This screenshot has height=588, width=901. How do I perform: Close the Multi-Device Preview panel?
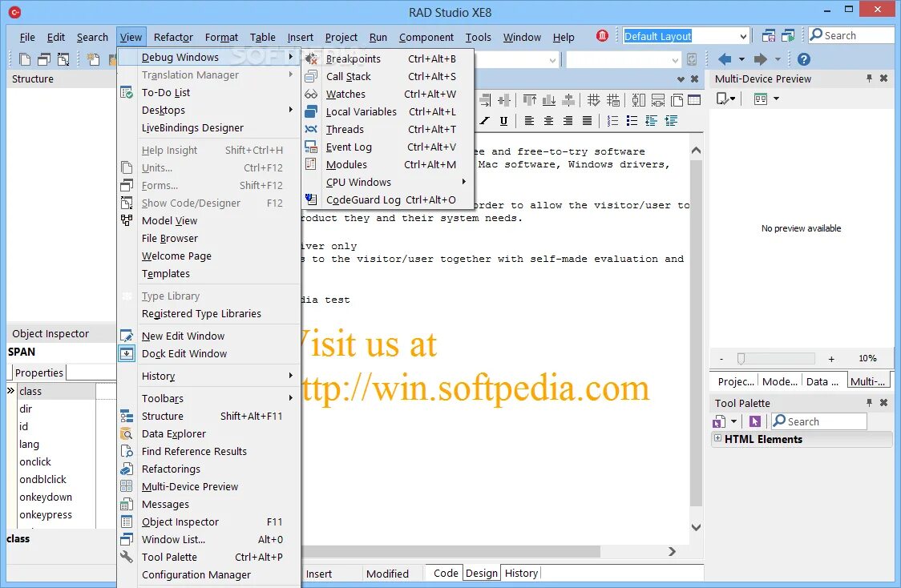883,79
